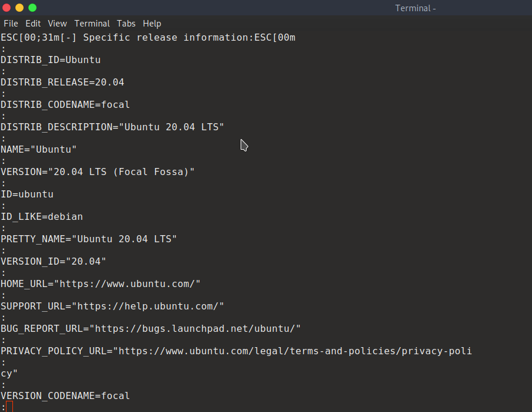Click the VERSION="20.04 LTS (Focal Fossa)" line
Image resolution: width=532 pixels, height=412 pixels.
coord(97,172)
